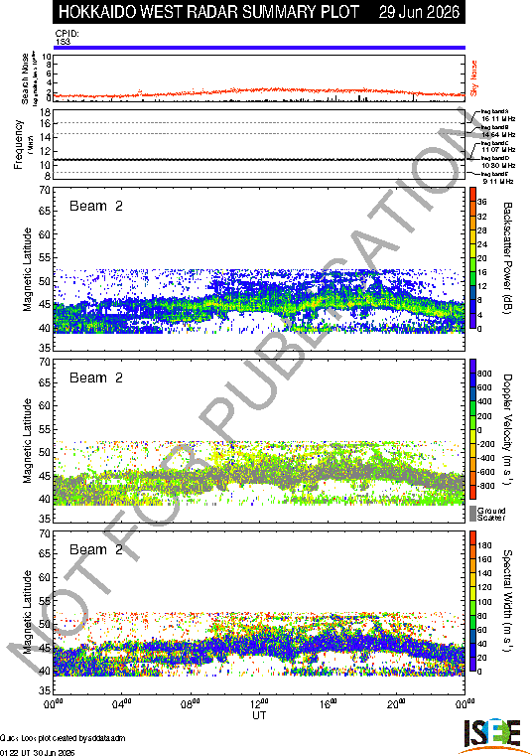Screen dimensions: 532x756
Task: Click Beam 2 label in backscatter power panel
Action: pos(96,206)
